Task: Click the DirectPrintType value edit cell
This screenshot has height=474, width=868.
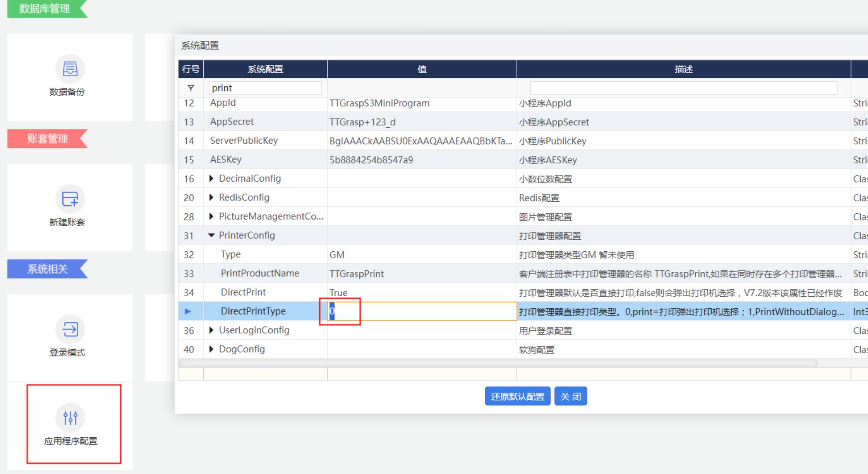Action: click(422, 311)
